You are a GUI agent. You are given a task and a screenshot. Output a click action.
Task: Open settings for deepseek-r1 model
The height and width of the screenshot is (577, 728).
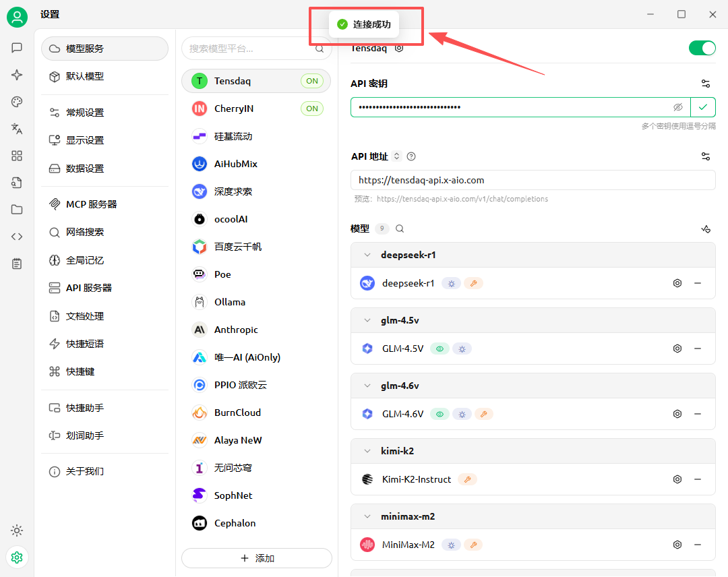click(677, 283)
